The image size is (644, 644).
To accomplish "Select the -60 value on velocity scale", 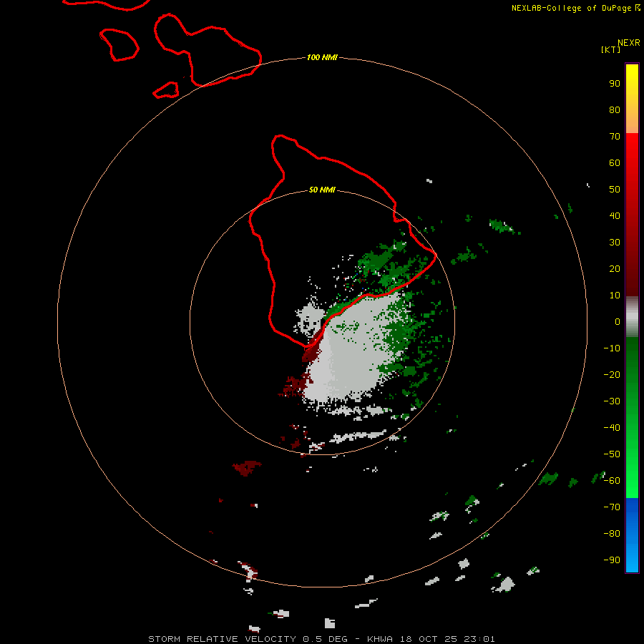I will coord(612,481).
